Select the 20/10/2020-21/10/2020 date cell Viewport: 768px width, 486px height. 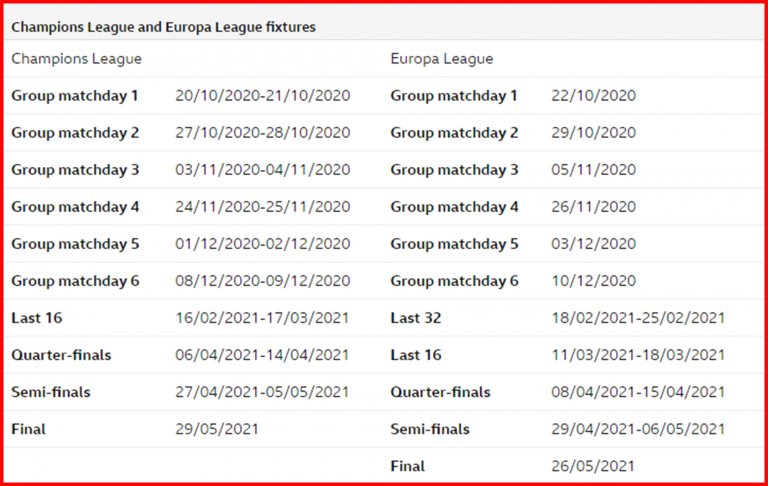262,96
